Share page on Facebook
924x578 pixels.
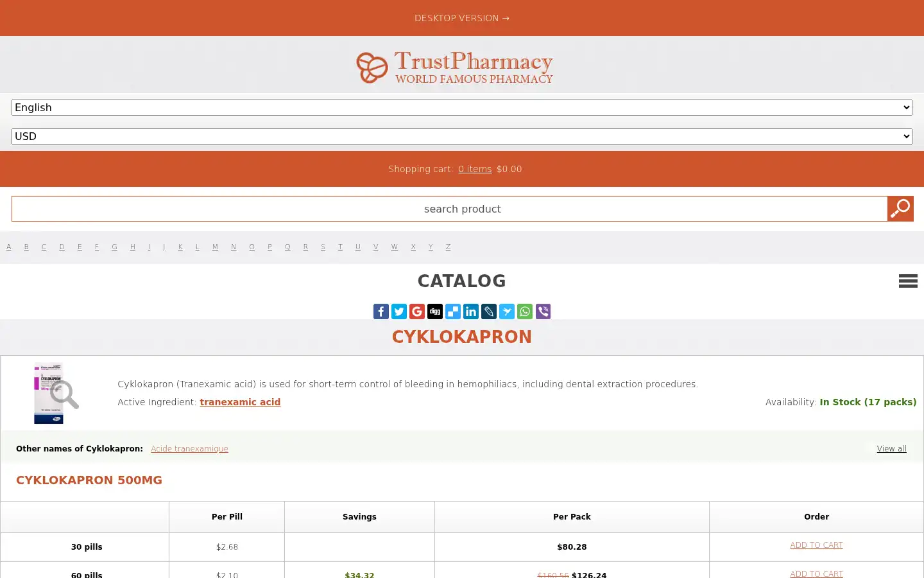point(381,311)
